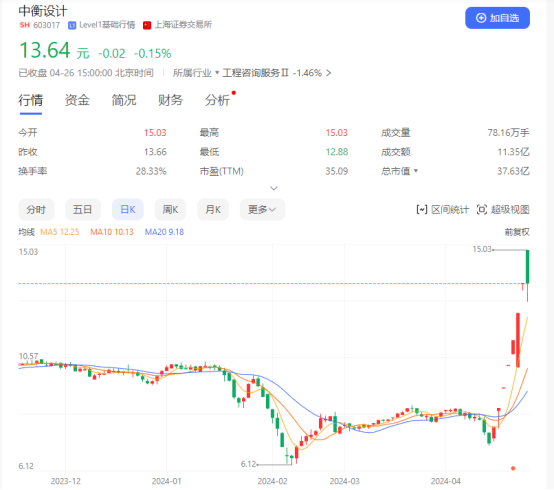Click the 11.35亿 turnover value
Viewport: 554px width, 490px height.
point(513,152)
